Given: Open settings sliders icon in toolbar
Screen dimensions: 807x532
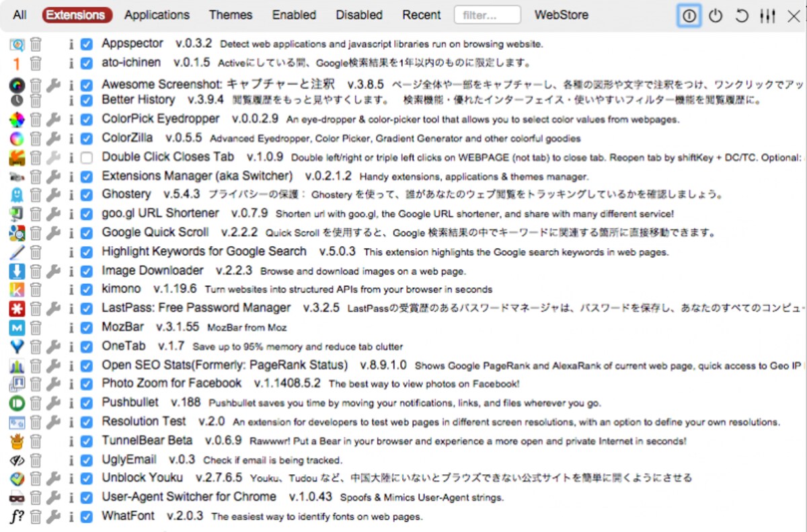Looking at the screenshot, I should pos(767,15).
